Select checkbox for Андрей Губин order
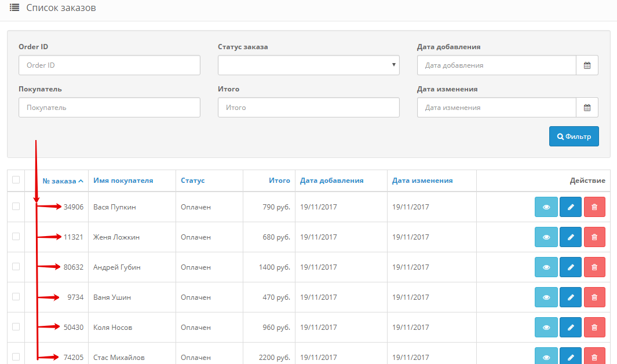Image resolution: width=617 pixels, height=364 pixels. tap(16, 267)
